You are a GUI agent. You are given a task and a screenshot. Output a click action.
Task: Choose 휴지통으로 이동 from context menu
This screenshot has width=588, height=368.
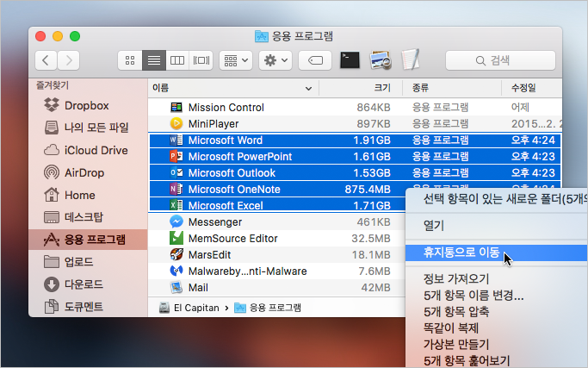pyautogui.click(x=497, y=253)
